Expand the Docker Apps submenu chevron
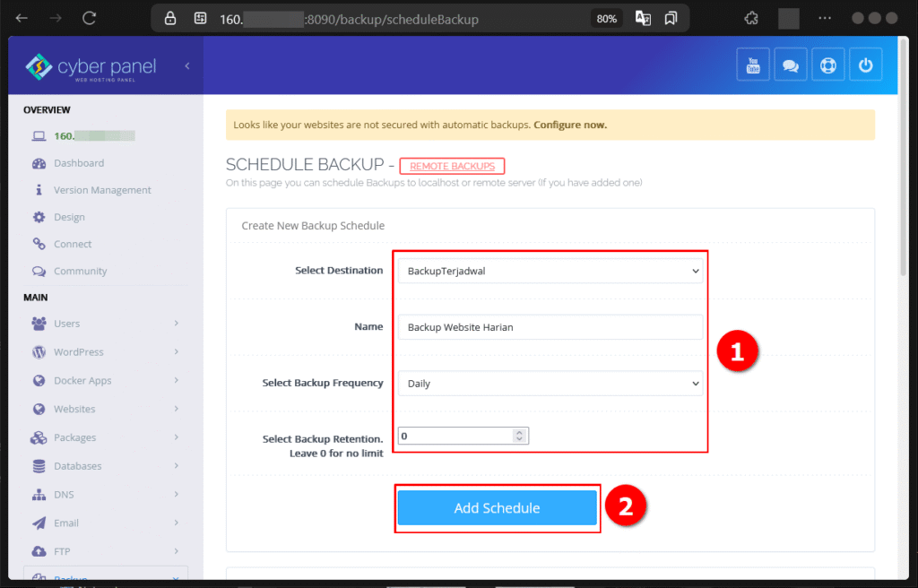Image resolution: width=918 pixels, height=588 pixels. pyautogui.click(x=177, y=381)
